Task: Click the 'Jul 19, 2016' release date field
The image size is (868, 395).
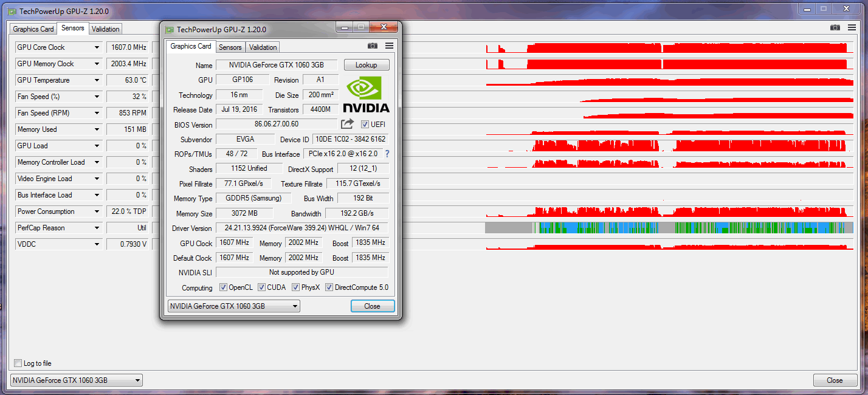Action: [239, 109]
